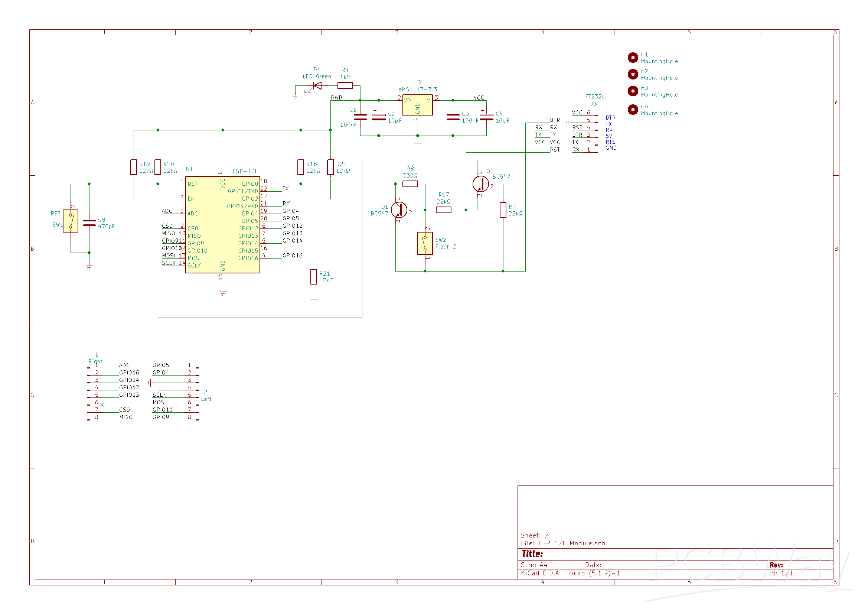868x614 pixels.
Task: Click the VCC net label near C4
Action: tap(479, 97)
